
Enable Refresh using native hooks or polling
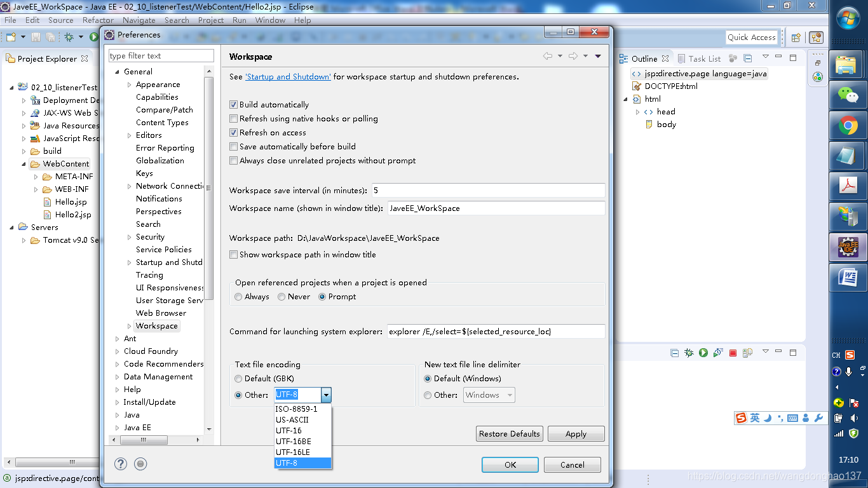coord(234,119)
